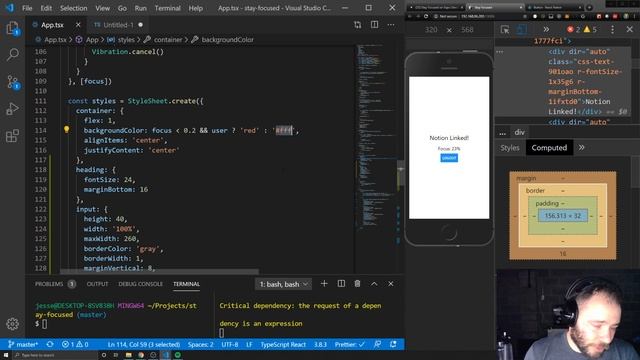The image size is (640, 360).
Task: Click the Open Changes icon in editor toolbar
Action: (x=358, y=25)
